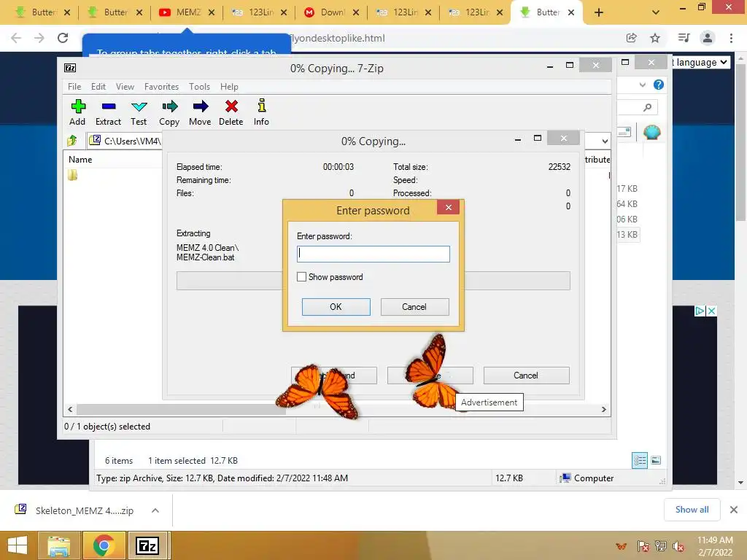Open Chrome three-dot menu
This screenshot has width=747, height=560.
tap(731, 38)
